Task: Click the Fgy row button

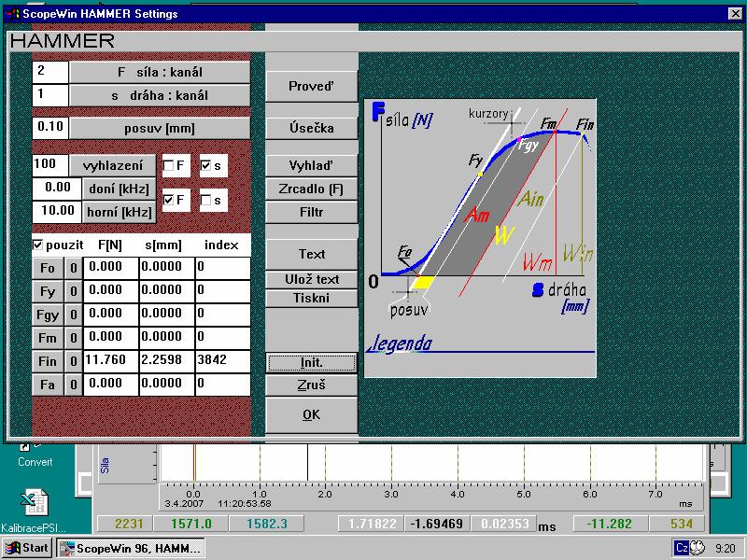Action: click(48, 315)
